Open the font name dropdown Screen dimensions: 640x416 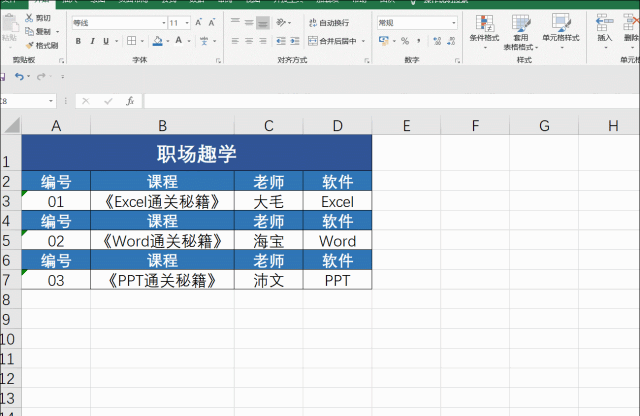pos(164,23)
